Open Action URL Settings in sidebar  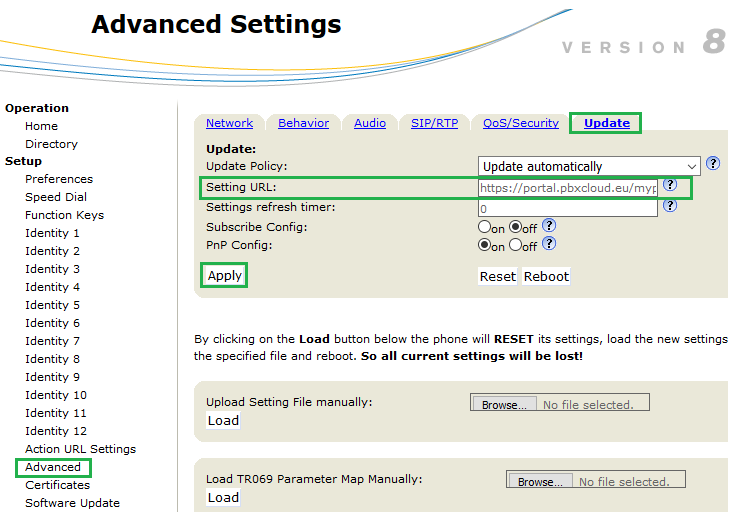click(x=80, y=449)
